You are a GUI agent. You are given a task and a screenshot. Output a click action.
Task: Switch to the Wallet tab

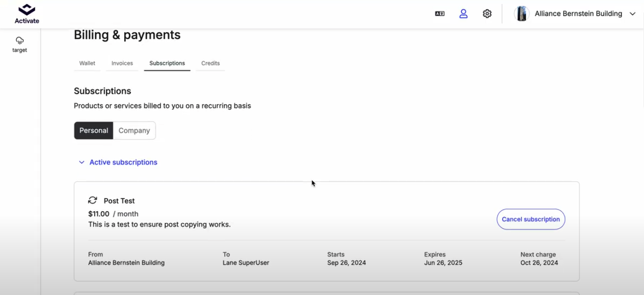tap(87, 63)
